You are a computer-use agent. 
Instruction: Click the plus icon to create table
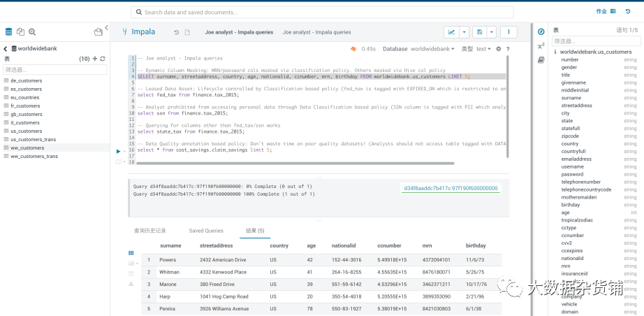(95, 59)
